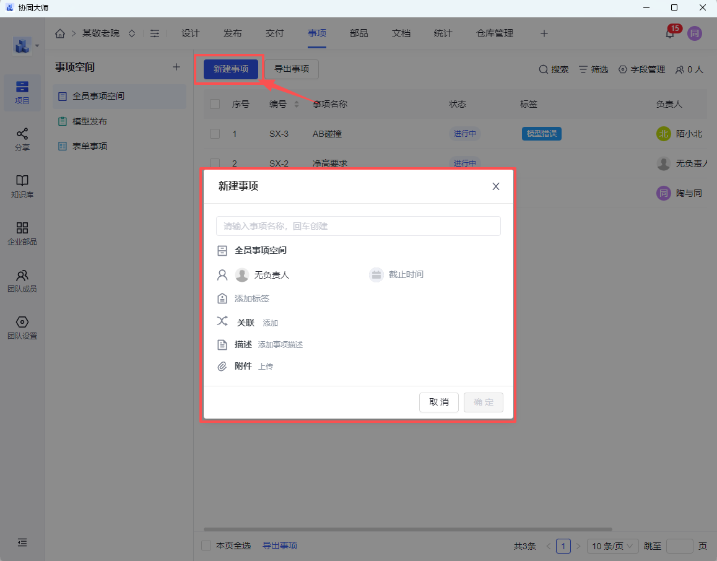Go to 企业部品 in the sidebar
Viewport: 717px width, 561px height.
pos(21,232)
